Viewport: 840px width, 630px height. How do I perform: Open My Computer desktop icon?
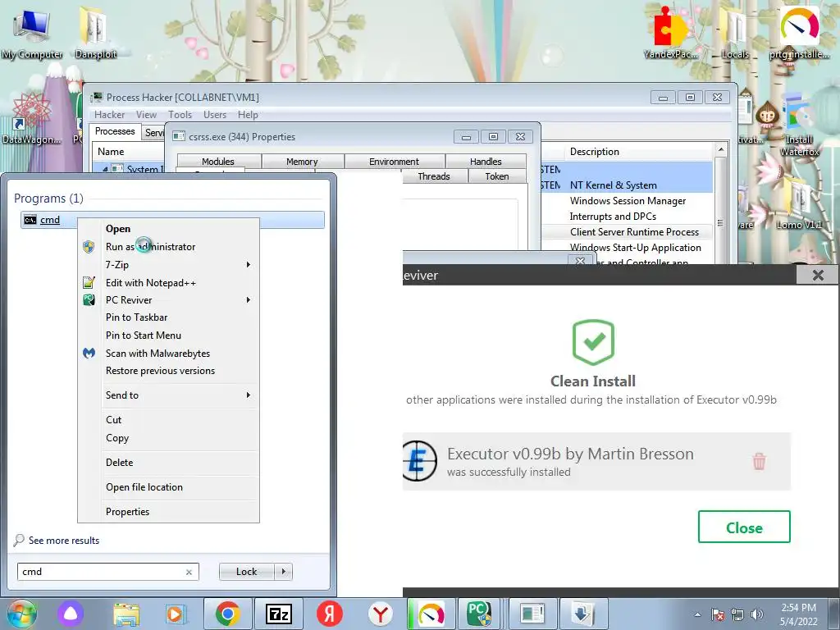(31, 33)
